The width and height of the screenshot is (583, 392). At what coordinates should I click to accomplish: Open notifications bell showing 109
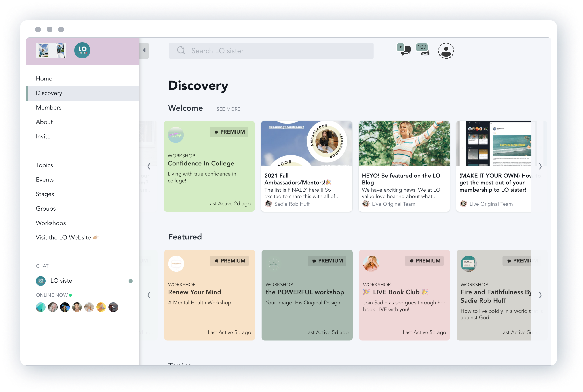tap(423, 50)
